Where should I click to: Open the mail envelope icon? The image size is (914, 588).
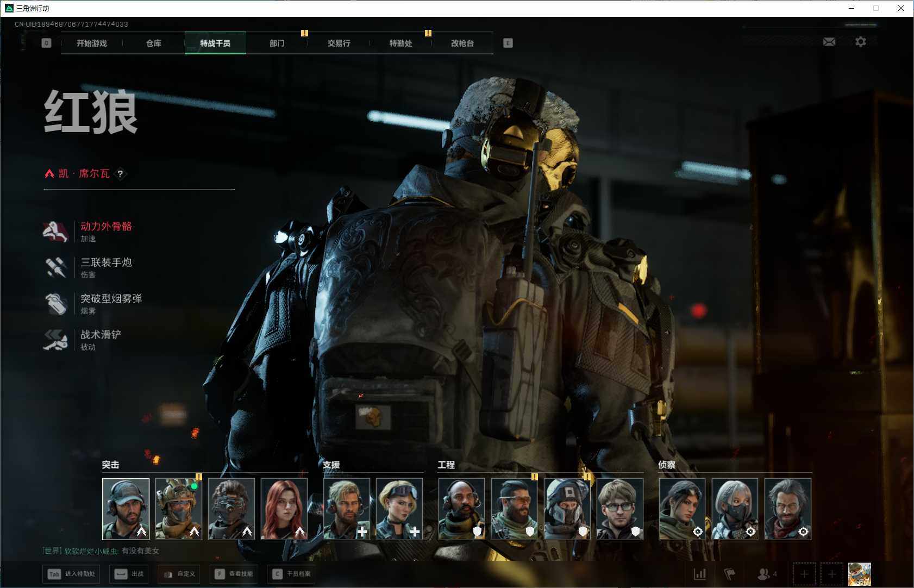coord(829,42)
